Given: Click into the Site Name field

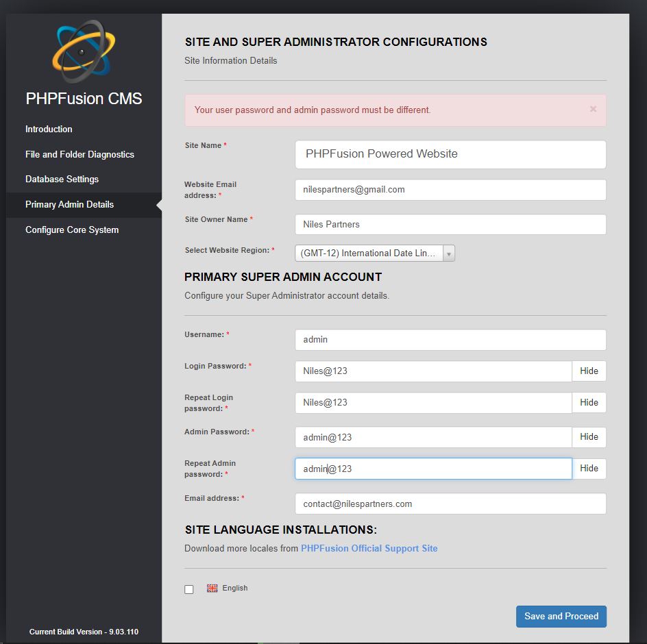Looking at the screenshot, I should pyautogui.click(x=450, y=154).
